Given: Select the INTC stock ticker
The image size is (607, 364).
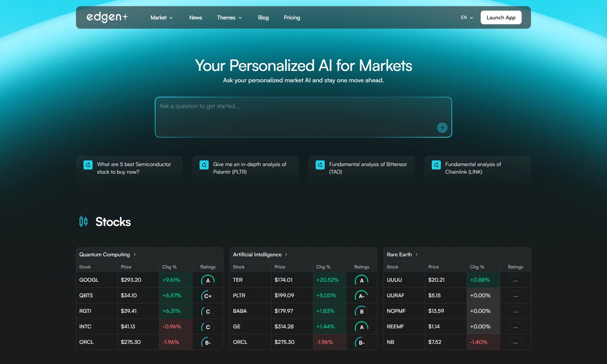Looking at the screenshot, I should click(85, 326).
